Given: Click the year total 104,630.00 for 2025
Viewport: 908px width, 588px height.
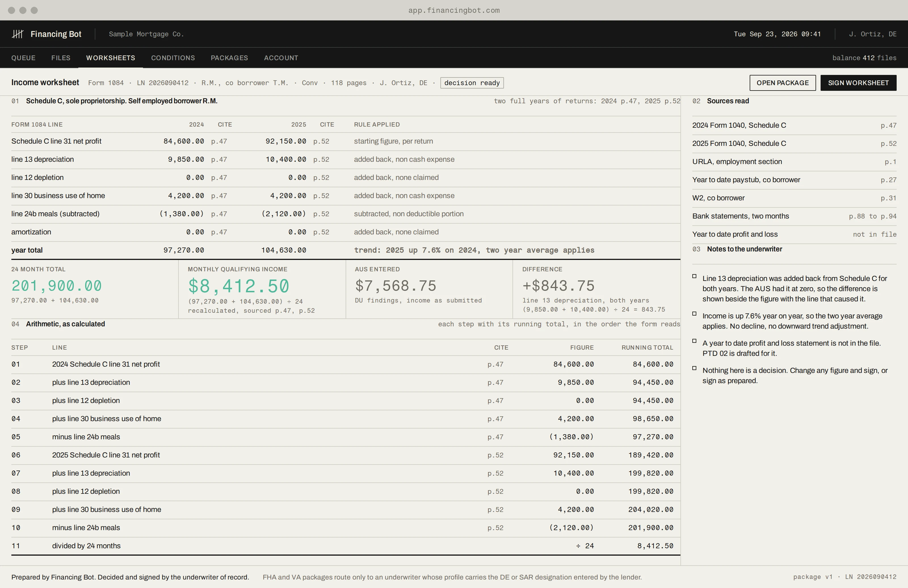Looking at the screenshot, I should click(x=283, y=250).
